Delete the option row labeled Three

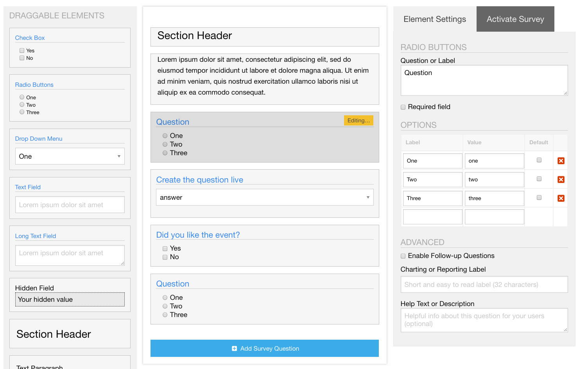(x=561, y=198)
